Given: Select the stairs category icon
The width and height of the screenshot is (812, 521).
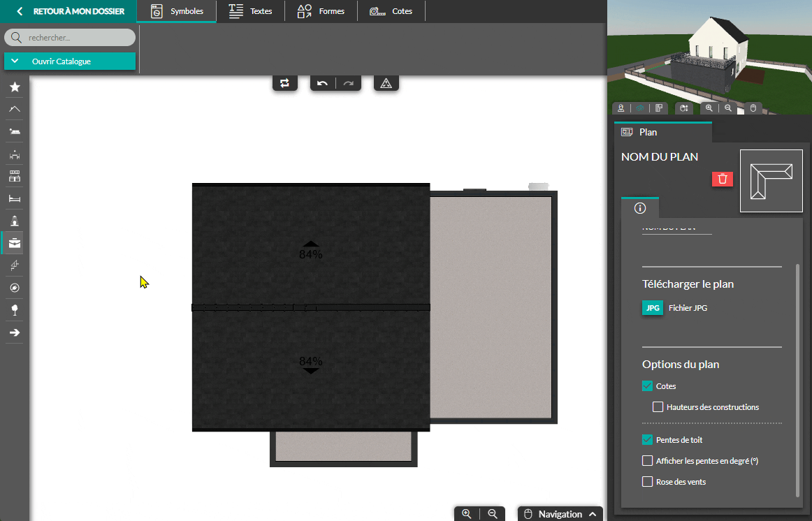Looking at the screenshot, I should [15, 265].
